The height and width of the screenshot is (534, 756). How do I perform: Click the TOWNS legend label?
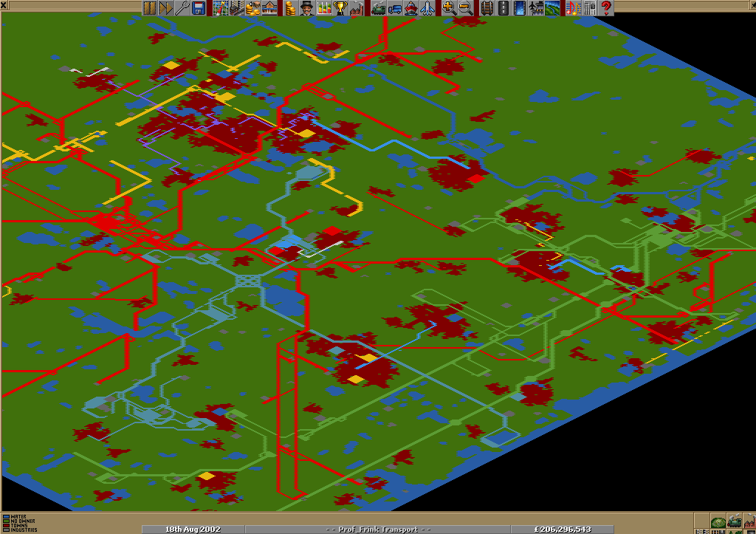(x=18, y=526)
